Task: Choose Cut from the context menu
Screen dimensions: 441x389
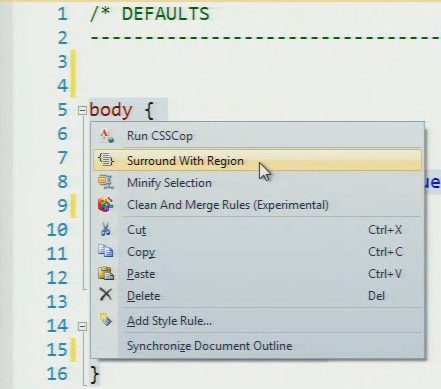Action: 257,230
